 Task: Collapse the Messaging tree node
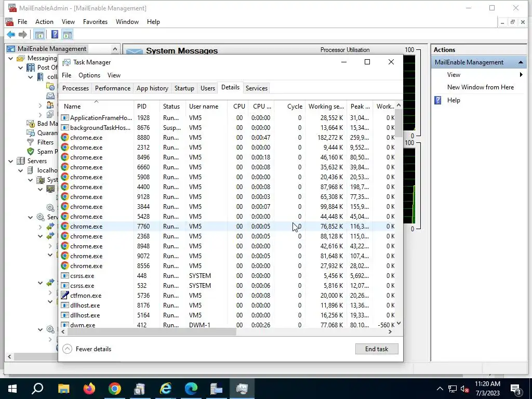pyautogui.click(x=10, y=58)
